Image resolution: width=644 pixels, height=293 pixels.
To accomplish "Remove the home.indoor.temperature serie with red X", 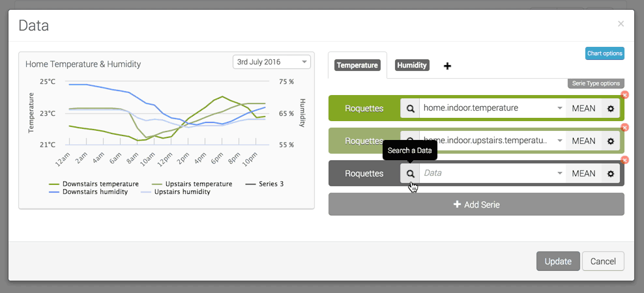I will [624, 95].
